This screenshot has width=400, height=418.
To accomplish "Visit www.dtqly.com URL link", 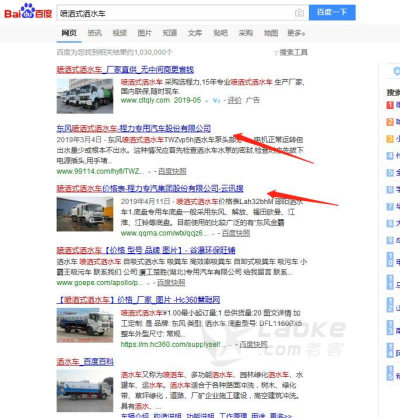I will 145,100.
